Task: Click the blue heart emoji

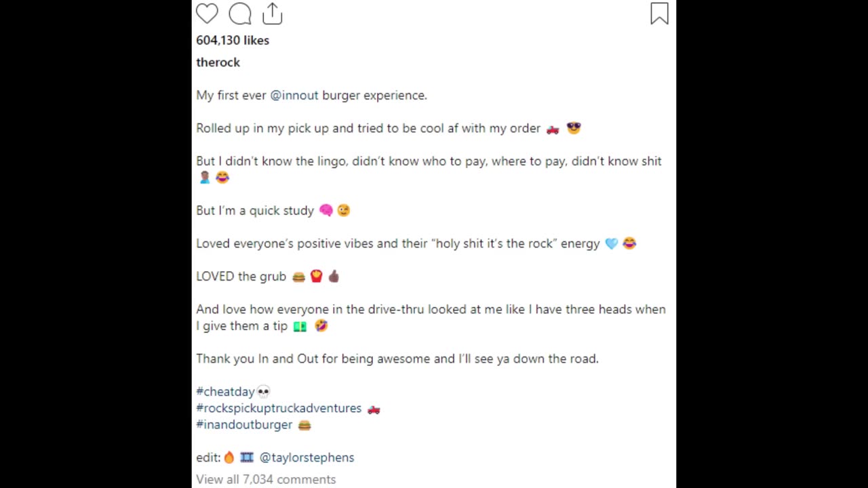Action: coord(612,243)
